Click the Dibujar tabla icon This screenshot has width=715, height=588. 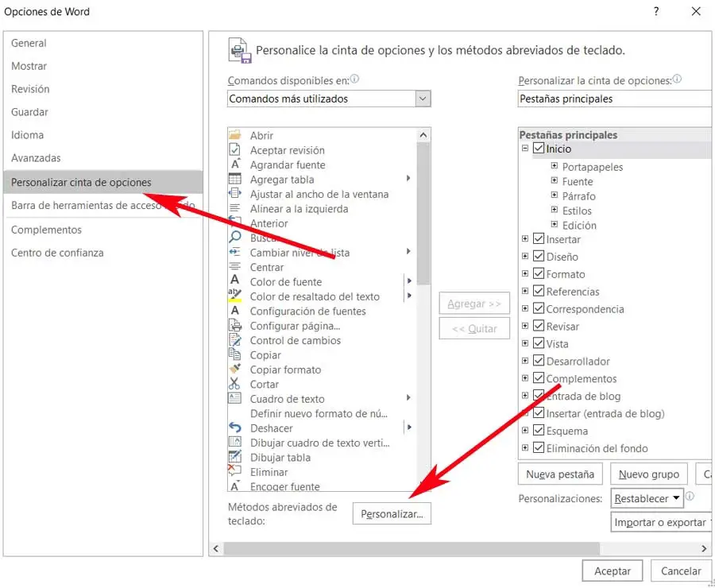pyautogui.click(x=234, y=456)
